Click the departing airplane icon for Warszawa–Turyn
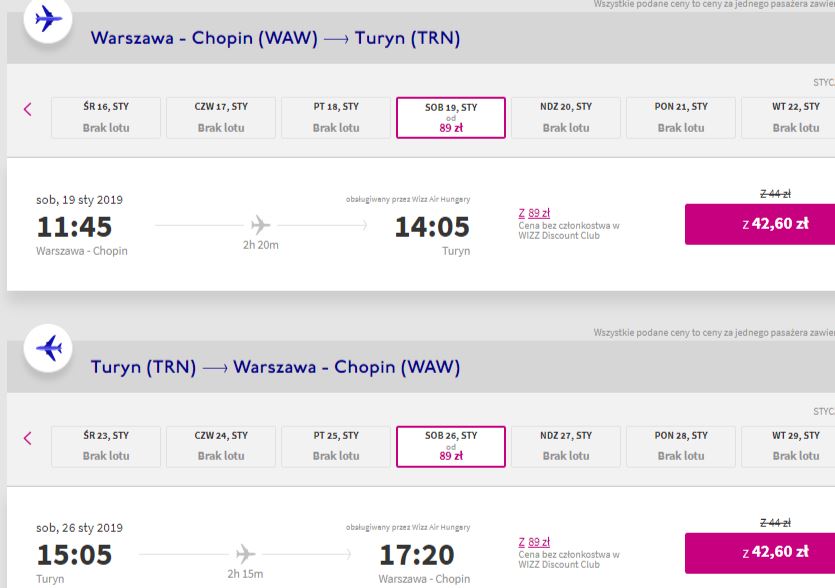835x588 pixels. coord(48,19)
